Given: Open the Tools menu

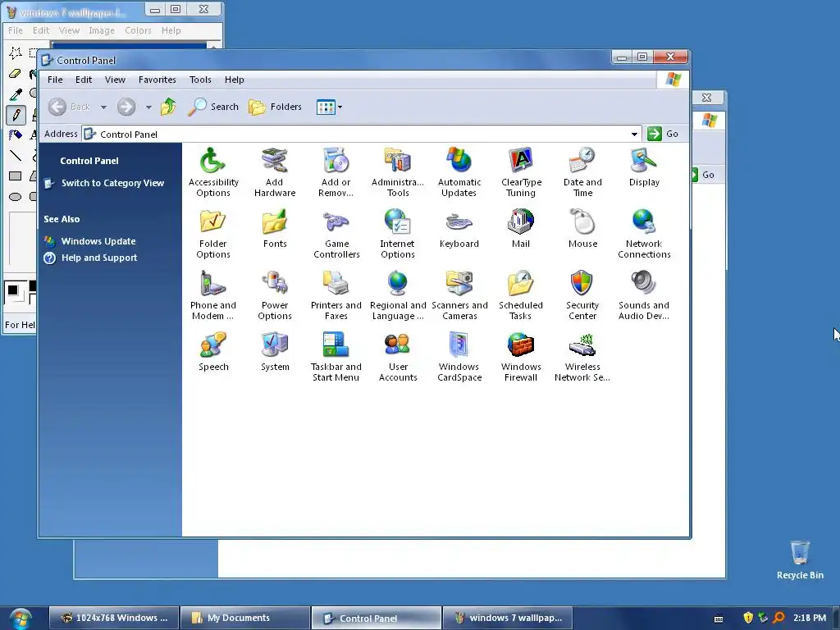Looking at the screenshot, I should click(x=200, y=80).
